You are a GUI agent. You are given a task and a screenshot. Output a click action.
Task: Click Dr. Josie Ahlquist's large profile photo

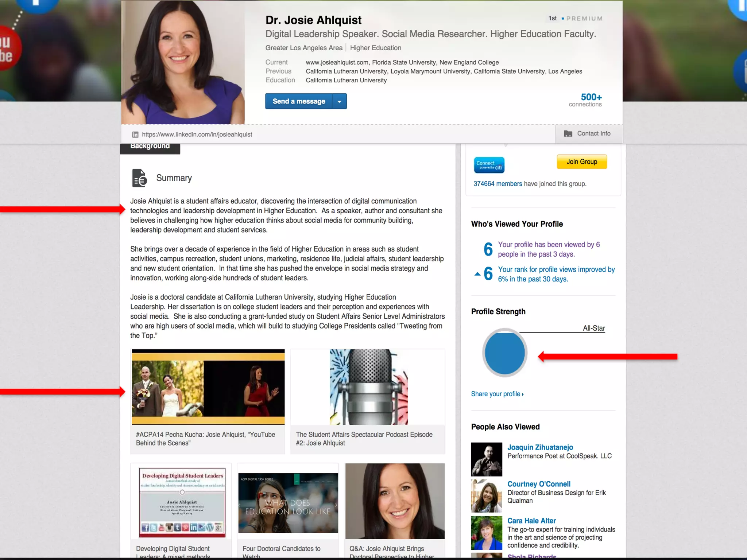click(183, 63)
